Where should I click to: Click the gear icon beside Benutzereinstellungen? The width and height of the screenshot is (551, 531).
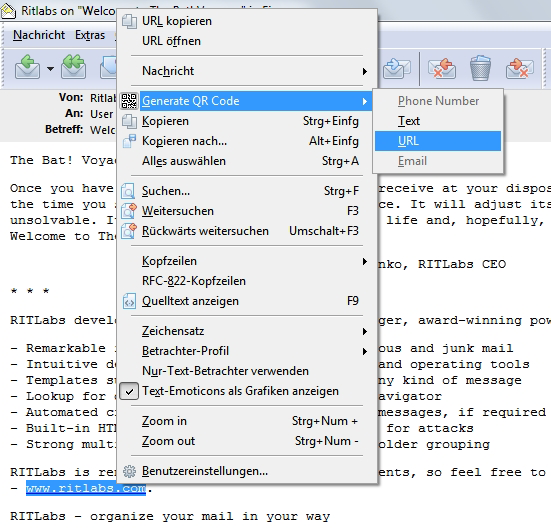[x=129, y=471]
